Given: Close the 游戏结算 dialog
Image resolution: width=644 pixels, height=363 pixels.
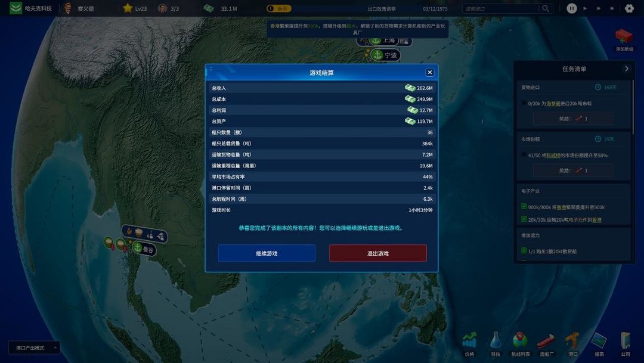Looking at the screenshot, I should [429, 72].
